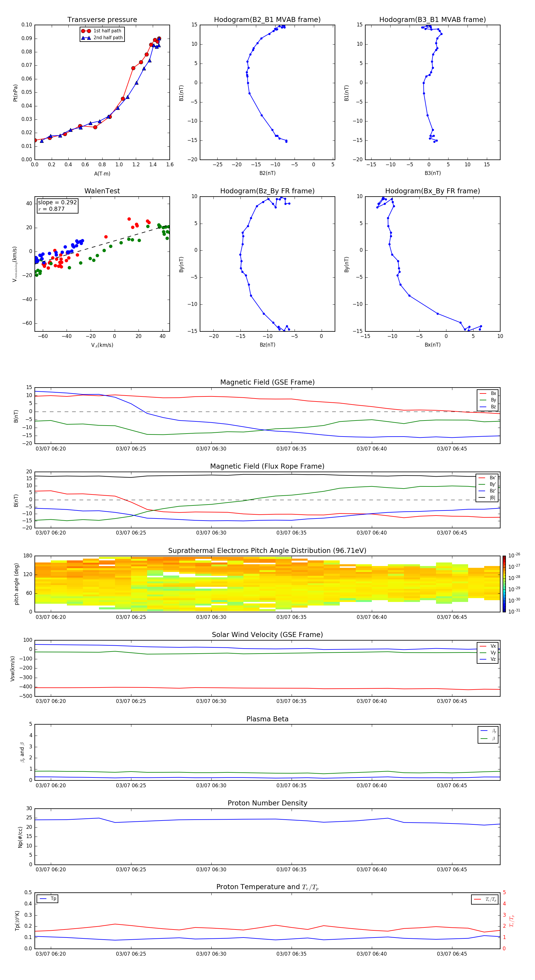Image resolution: width=535 pixels, height=980 pixels.
Task: Click the 'slope = 0.292' annotation
Action: click(x=57, y=203)
